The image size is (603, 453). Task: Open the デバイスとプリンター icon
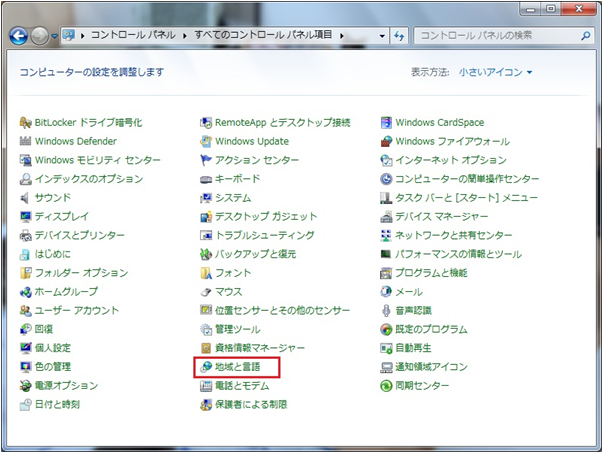tap(25, 235)
